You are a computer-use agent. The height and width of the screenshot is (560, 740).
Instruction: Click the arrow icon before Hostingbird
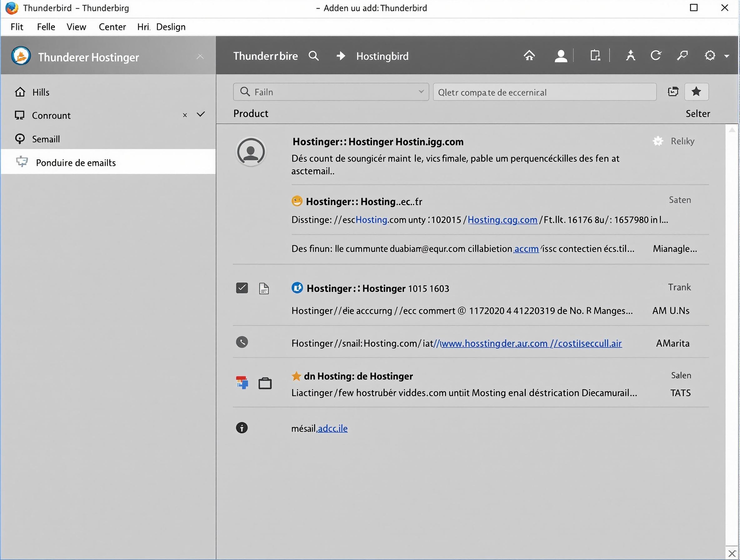tap(341, 56)
